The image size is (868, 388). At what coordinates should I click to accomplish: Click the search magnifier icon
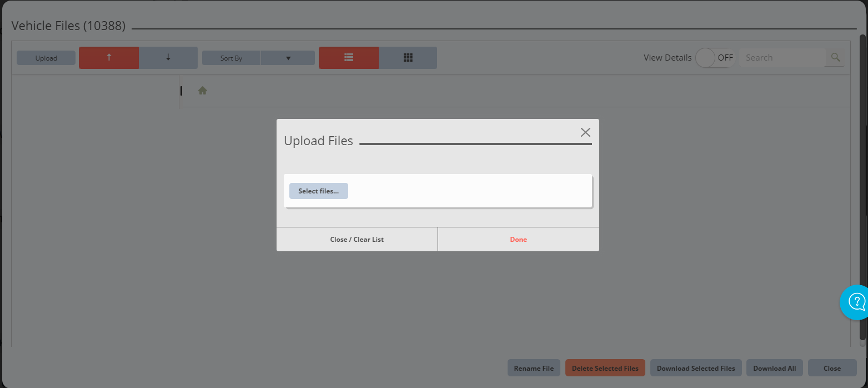pyautogui.click(x=835, y=57)
